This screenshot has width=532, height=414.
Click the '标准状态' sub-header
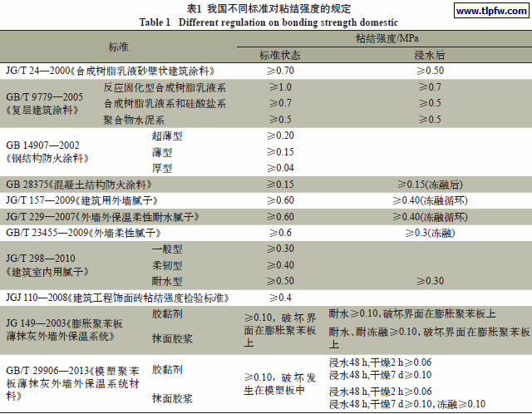280,55
